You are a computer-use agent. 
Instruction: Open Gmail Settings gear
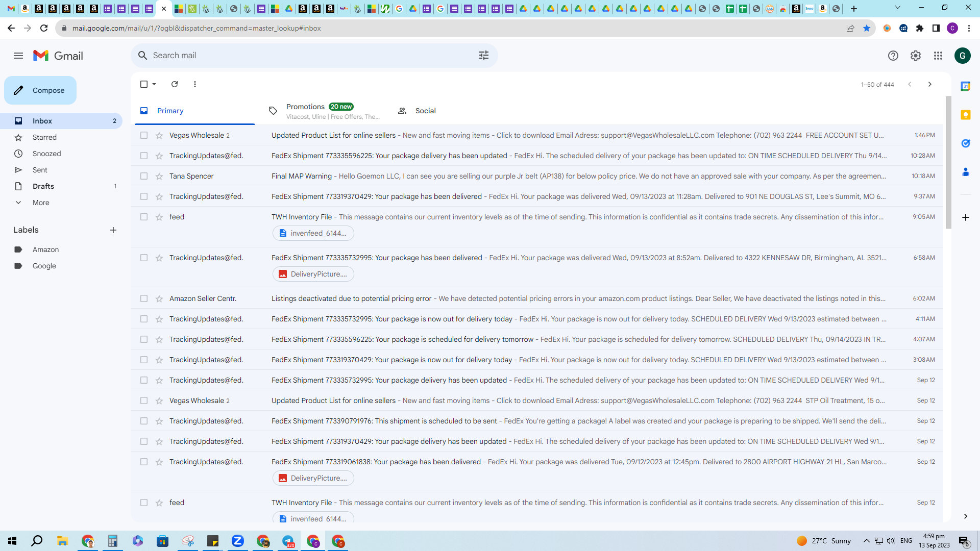(916, 56)
